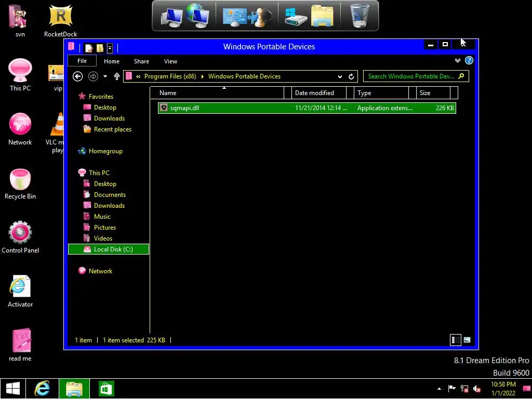This screenshot has width=532, height=399.
Task: Open Downloads under Favorites
Action: tap(109, 118)
